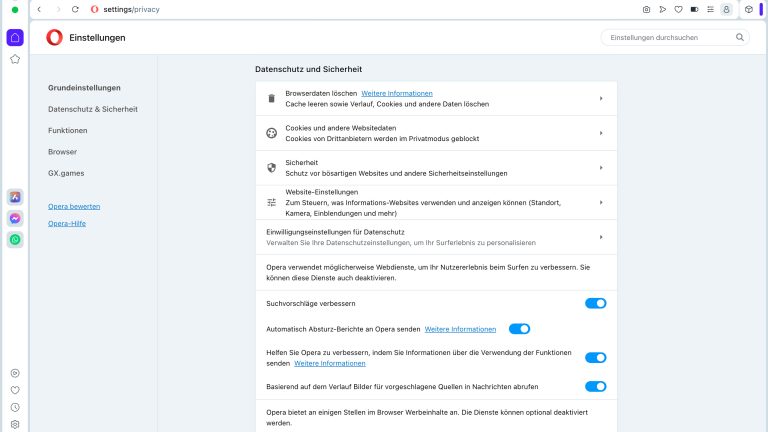Select GX.games in sidebar

coord(66,173)
